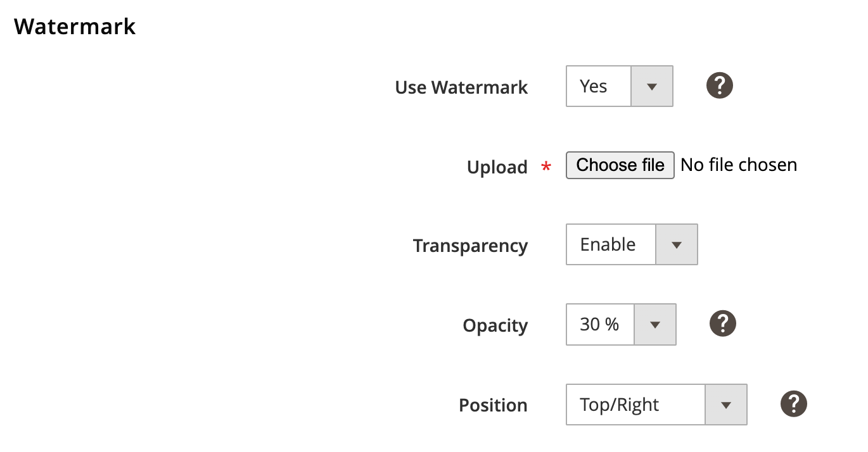Open the Opacity dropdown arrow
This screenshot has height=452, width=868.
coord(655,324)
